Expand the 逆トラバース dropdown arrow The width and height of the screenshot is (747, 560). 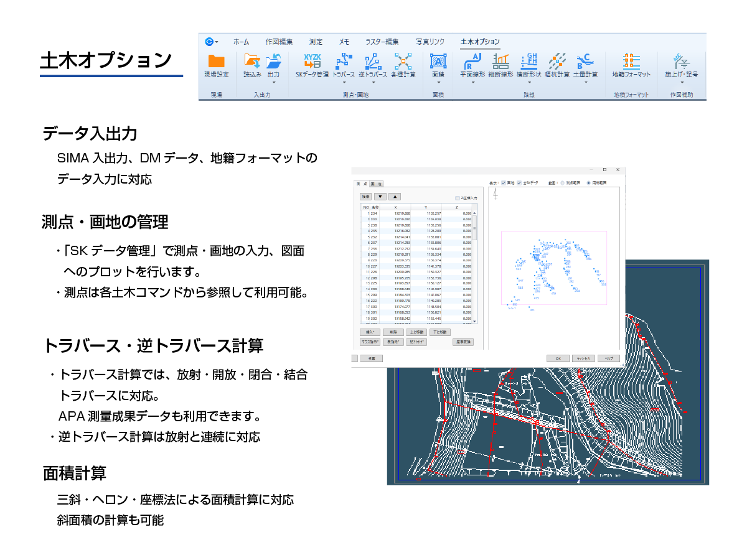coord(373,82)
